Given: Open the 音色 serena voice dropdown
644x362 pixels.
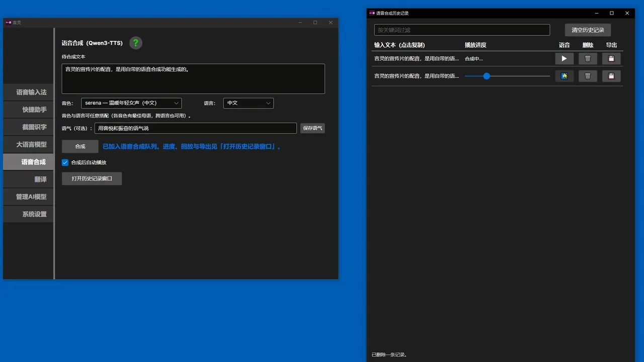Looking at the screenshot, I should tap(131, 103).
